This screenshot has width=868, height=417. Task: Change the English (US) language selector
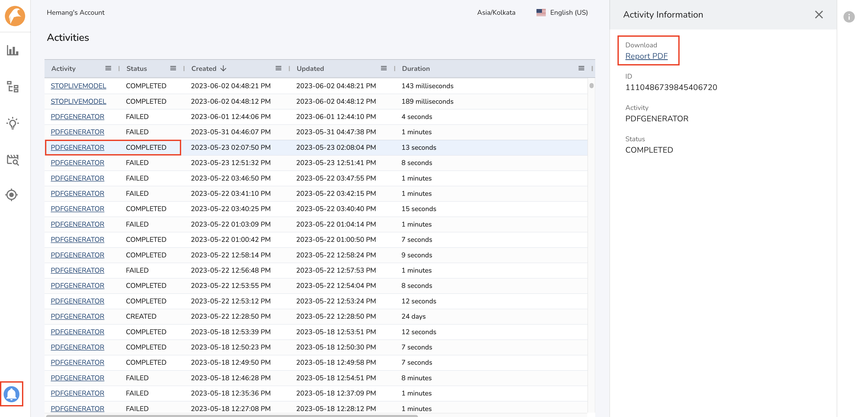pos(562,12)
